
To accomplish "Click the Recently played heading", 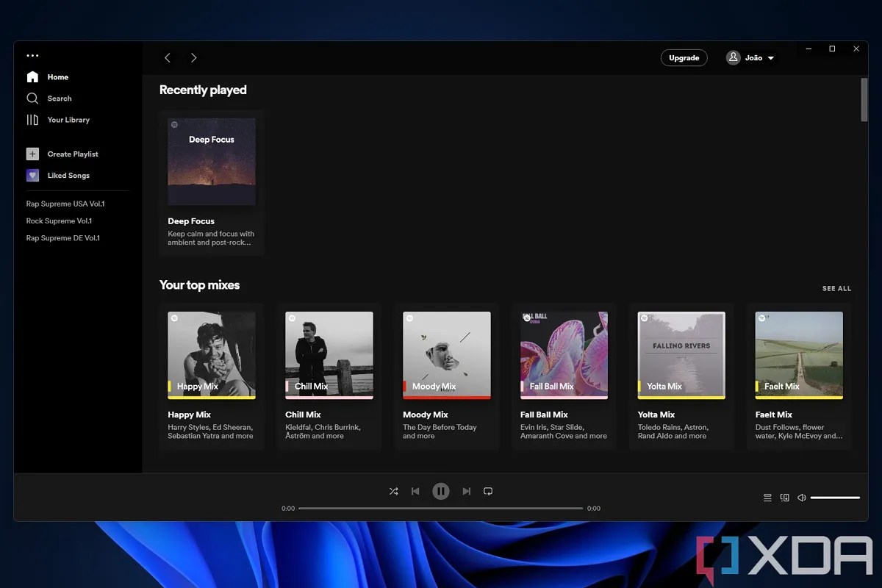I will pyautogui.click(x=203, y=90).
